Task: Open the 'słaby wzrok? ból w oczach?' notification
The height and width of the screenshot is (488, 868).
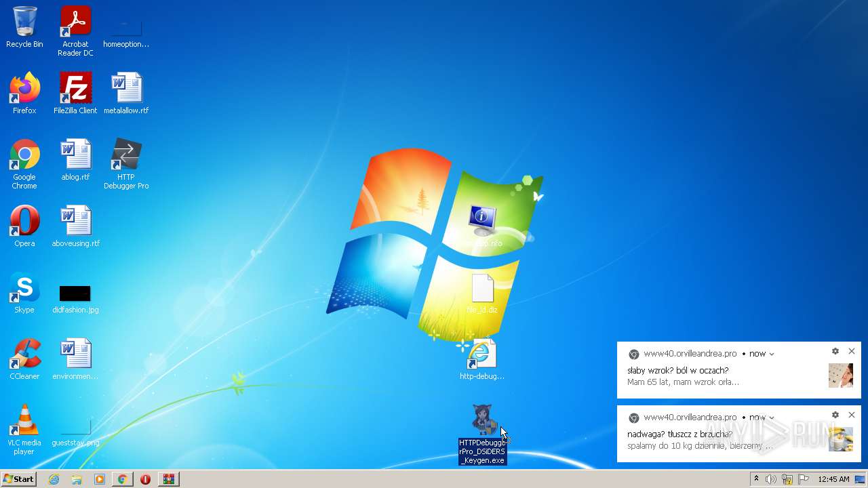Action: click(x=739, y=370)
